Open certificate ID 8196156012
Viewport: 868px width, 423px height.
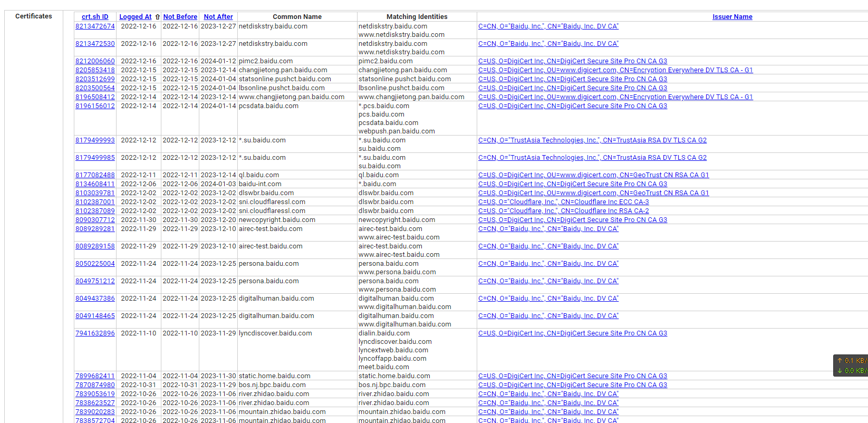tap(95, 106)
